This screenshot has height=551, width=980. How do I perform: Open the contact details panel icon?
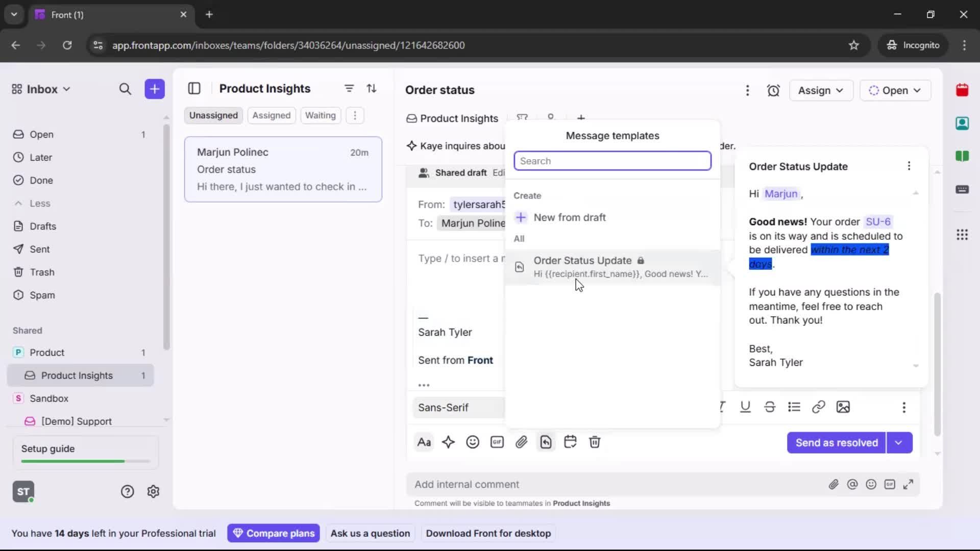coord(963,123)
